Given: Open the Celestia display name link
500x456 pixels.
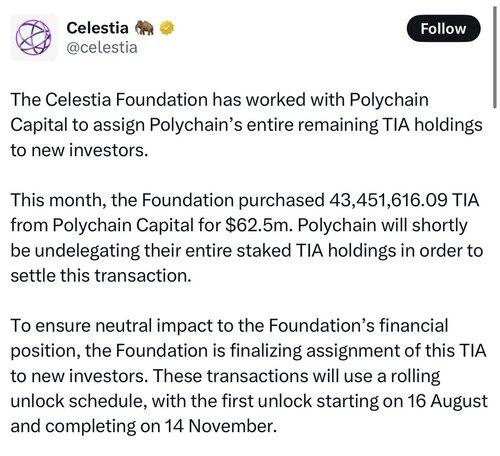Looking at the screenshot, I should 97,28.
